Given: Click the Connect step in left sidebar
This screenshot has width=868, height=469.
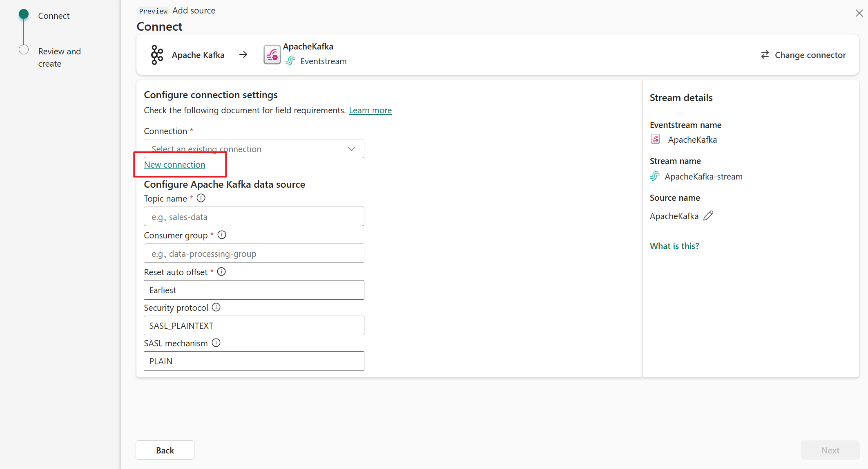Looking at the screenshot, I should [x=54, y=16].
